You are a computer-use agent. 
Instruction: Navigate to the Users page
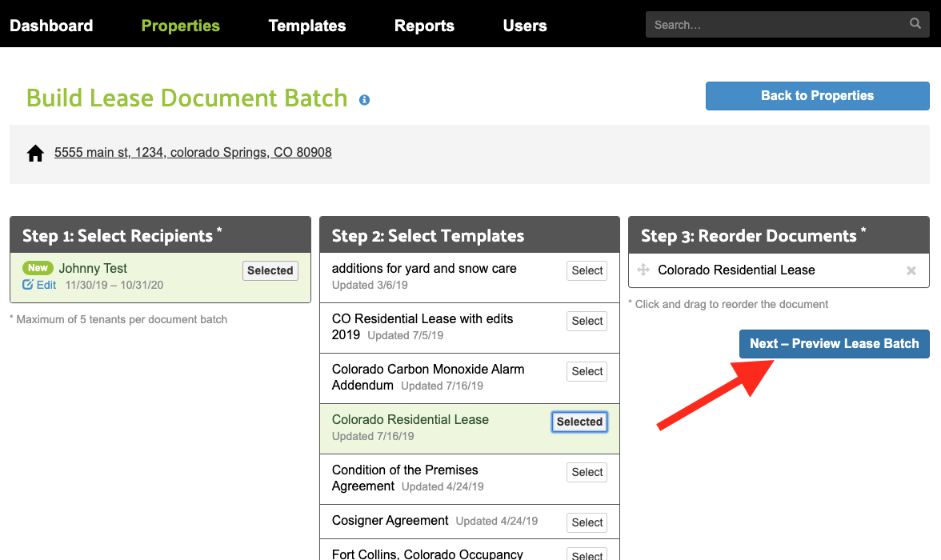click(524, 25)
